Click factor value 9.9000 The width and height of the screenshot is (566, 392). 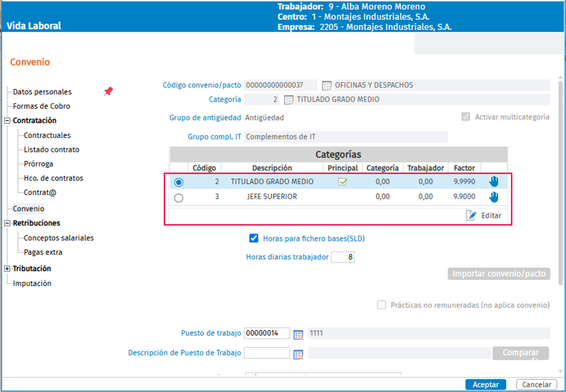pos(464,197)
